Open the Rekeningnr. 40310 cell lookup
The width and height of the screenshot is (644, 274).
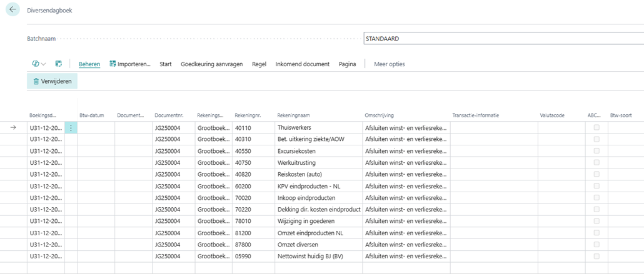[x=252, y=139]
